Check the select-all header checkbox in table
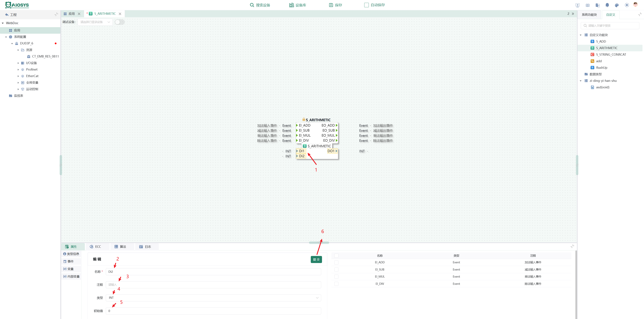 click(336, 255)
